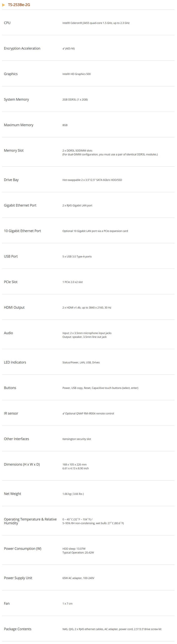This screenshot has height=644, width=177.
Task: Click the Optional QNAP RM-IR004 remote text
Action: coord(90,414)
